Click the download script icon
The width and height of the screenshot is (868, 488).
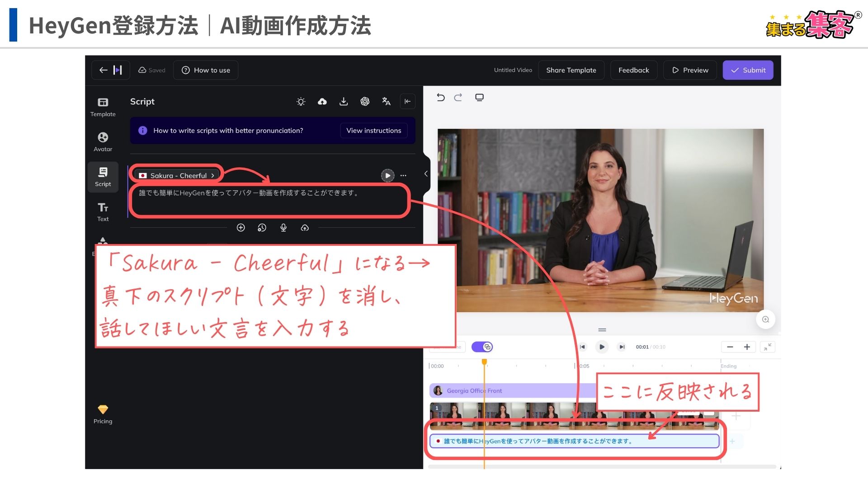pyautogui.click(x=344, y=101)
